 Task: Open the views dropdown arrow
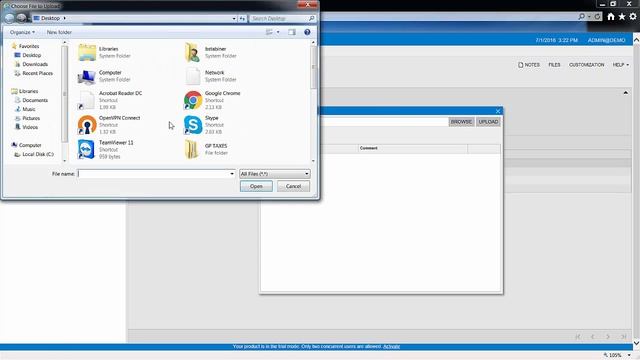278,32
